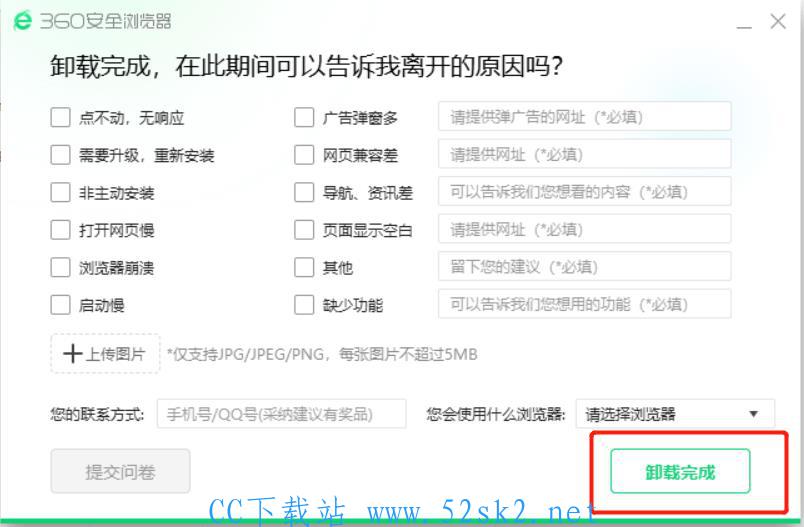Viewport: 804px width, 527px height.
Task: Click the 提交问卷 button
Action: coord(120,471)
